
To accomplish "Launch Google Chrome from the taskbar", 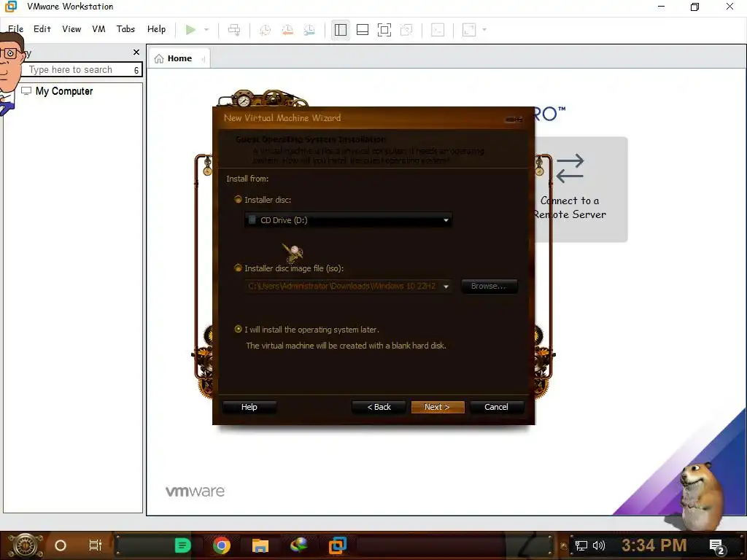I will (222, 545).
